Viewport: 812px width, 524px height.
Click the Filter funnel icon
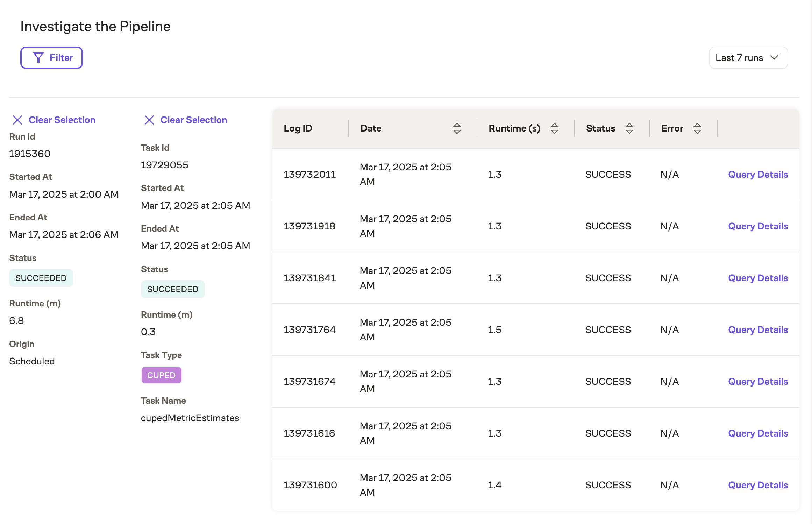(x=38, y=57)
